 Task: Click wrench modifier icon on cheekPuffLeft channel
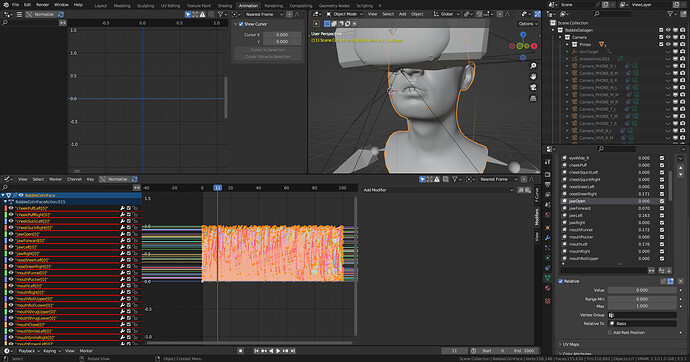123,208
